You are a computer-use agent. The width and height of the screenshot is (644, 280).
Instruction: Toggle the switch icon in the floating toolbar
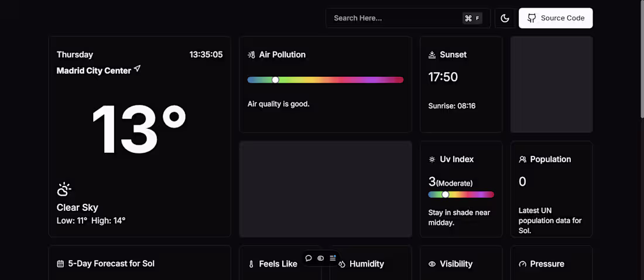point(321,258)
